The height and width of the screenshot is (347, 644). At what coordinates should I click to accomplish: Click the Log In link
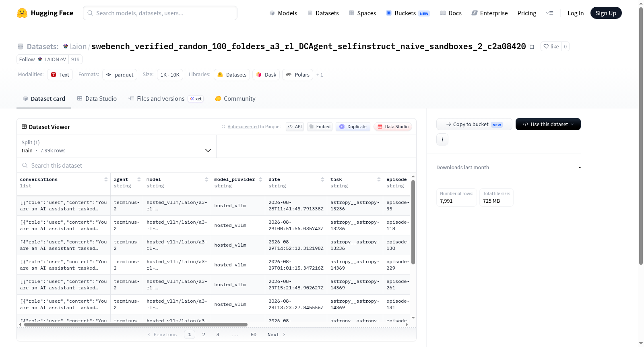click(x=576, y=13)
